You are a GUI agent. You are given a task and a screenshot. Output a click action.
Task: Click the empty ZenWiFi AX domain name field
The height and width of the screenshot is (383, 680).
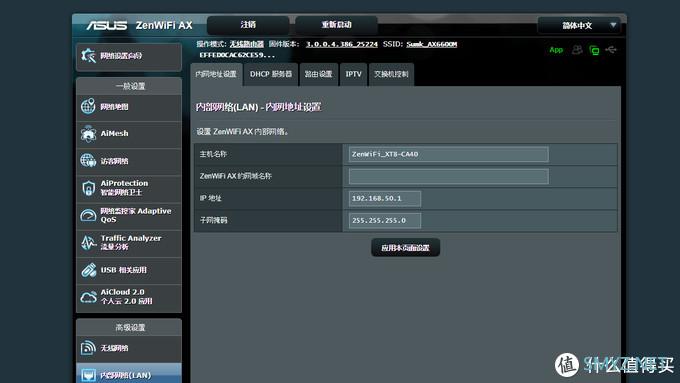pos(448,177)
